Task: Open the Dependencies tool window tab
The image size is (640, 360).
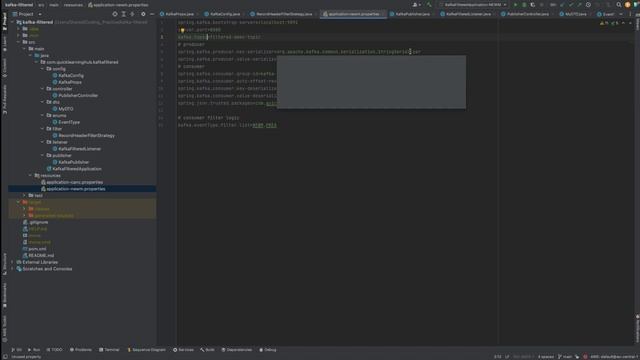Action: click(237, 350)
